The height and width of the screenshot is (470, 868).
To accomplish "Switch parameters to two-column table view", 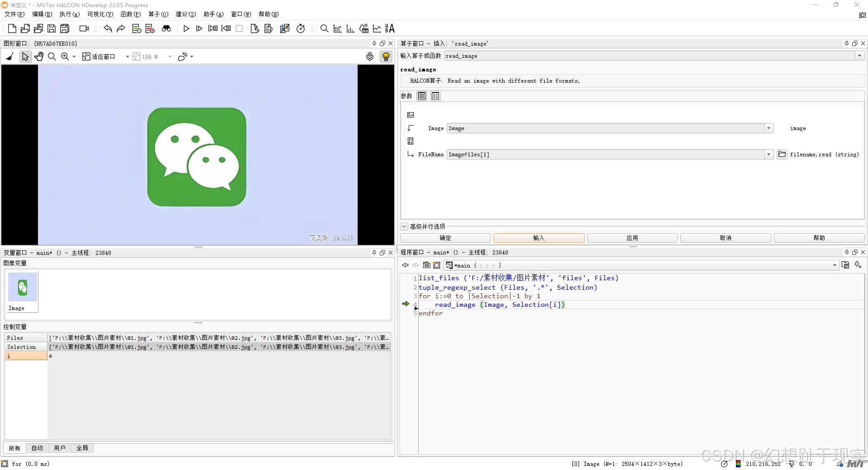I will (x=435, y=96).
